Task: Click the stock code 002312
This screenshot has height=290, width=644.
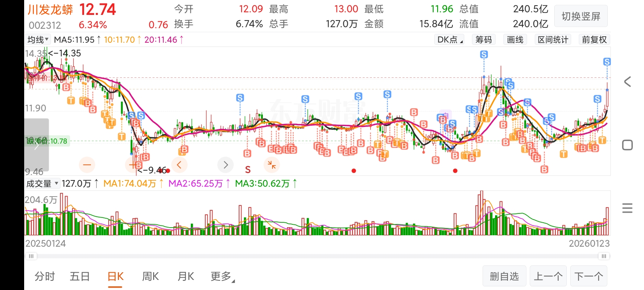Action: tap(45, 25)
